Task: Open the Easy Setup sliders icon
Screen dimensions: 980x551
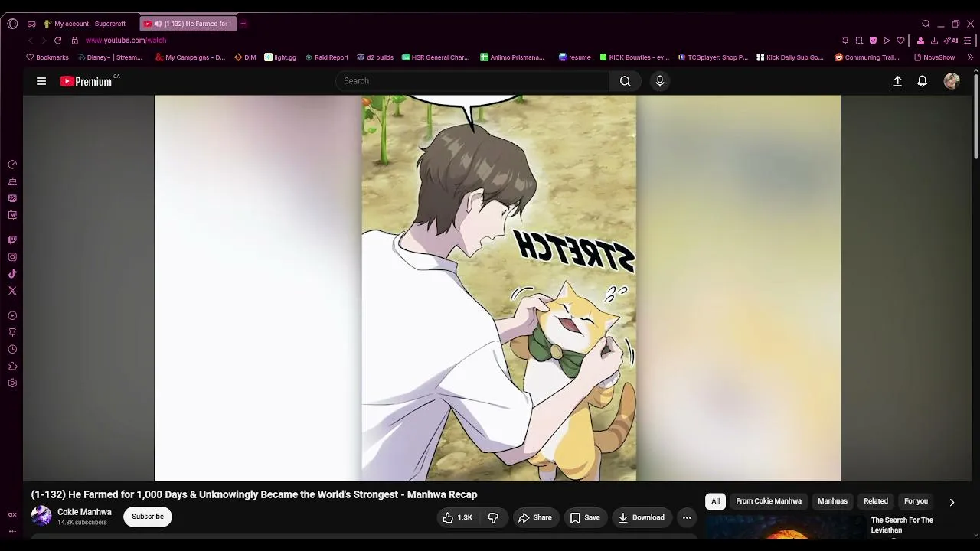Action: pos(969,41)
